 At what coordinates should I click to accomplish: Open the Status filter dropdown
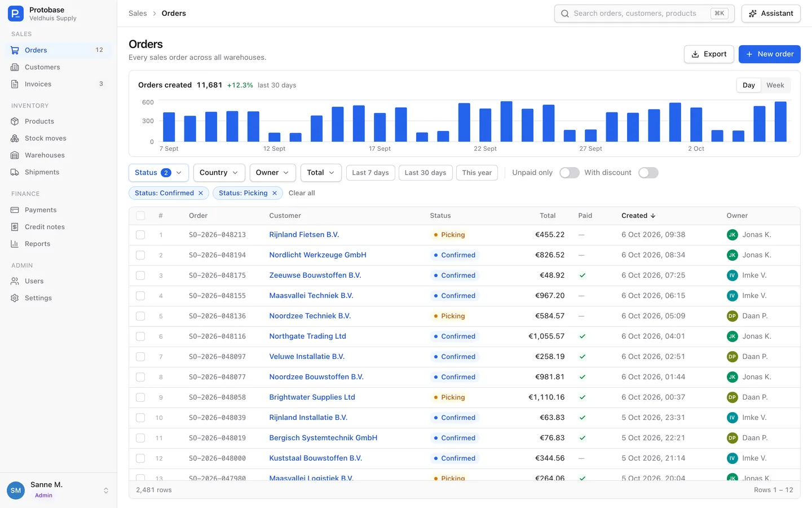[158, 173]
